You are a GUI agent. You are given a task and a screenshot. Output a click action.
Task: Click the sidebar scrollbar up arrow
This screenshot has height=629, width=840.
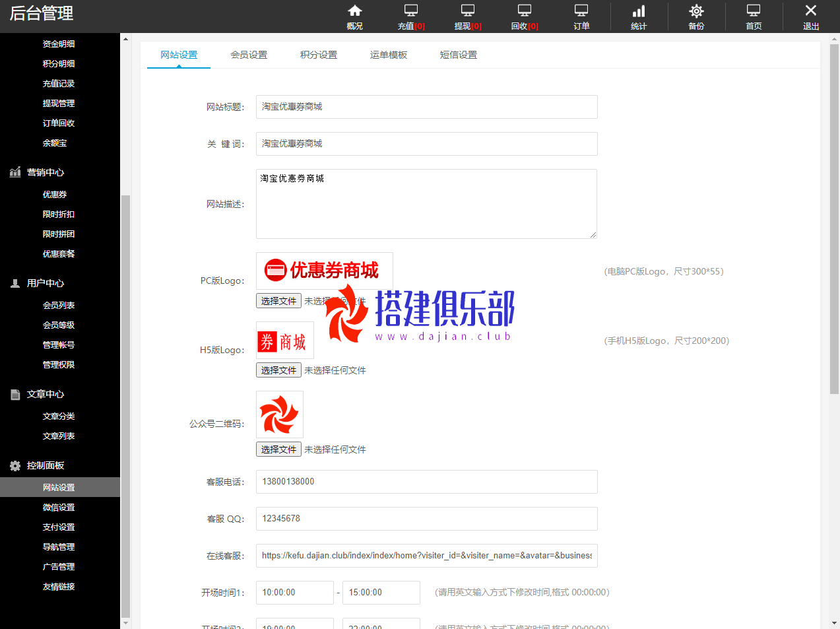(x=125, y=39)
